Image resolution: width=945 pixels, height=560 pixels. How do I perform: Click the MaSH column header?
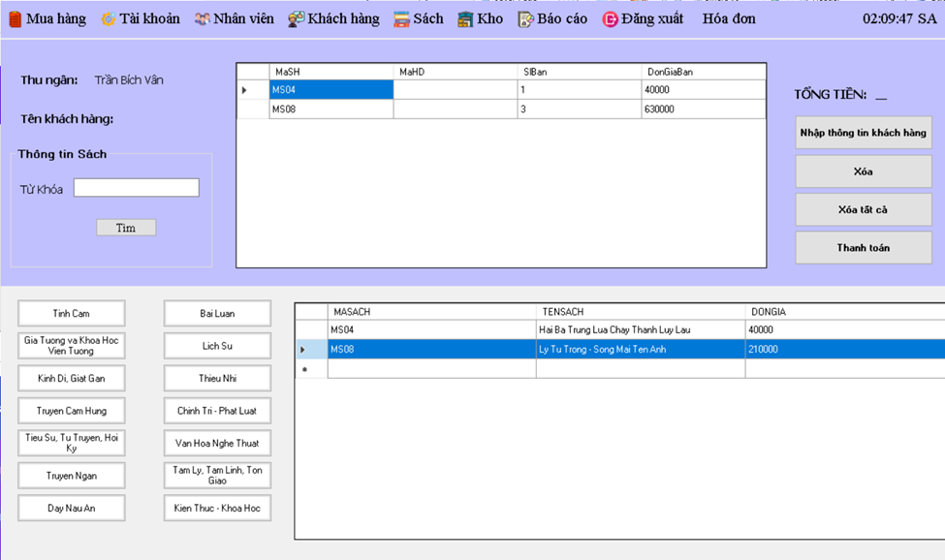(x=331, y=72)
